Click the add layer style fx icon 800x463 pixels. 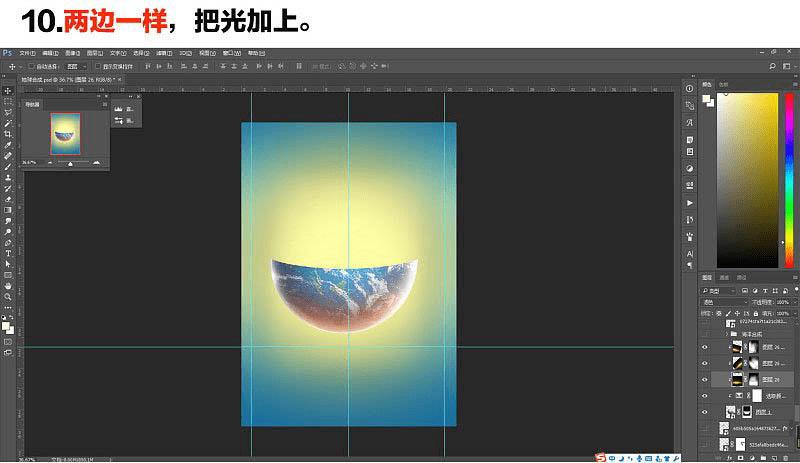click(730, 458)
